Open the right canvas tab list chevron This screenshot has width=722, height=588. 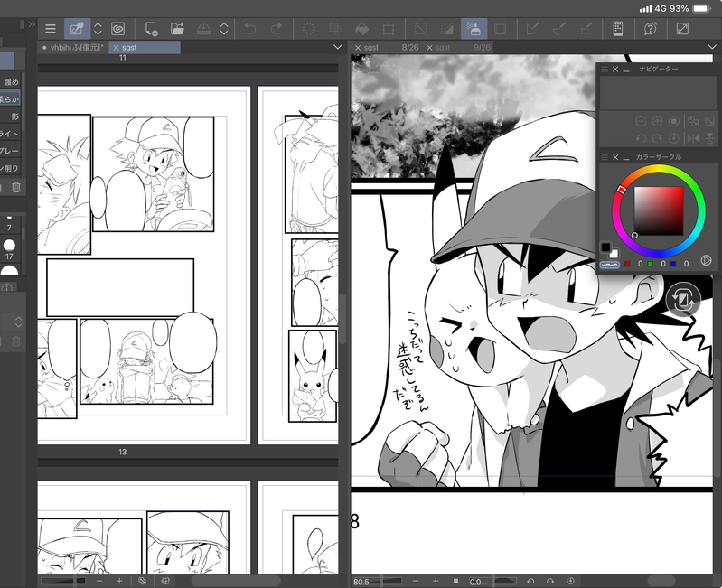(x=712, y=47)
